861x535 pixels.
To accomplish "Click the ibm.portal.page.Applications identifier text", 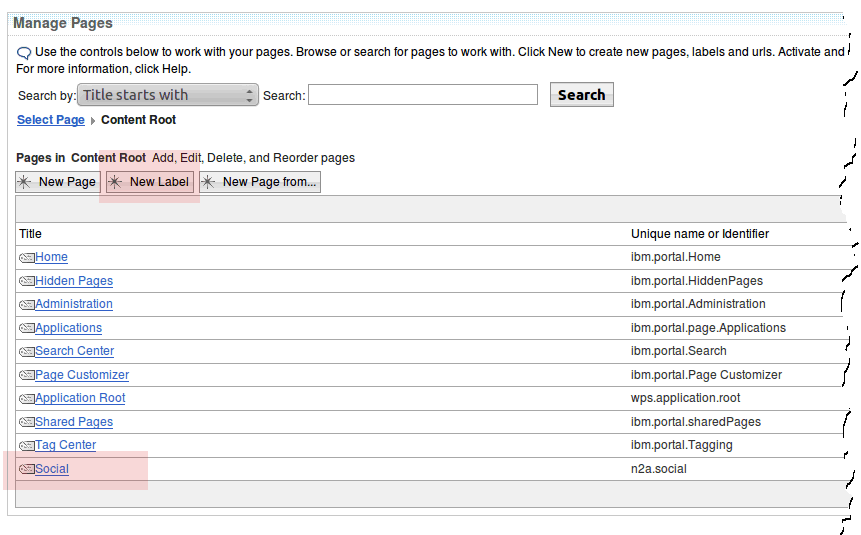I will (x=708, y=328).
